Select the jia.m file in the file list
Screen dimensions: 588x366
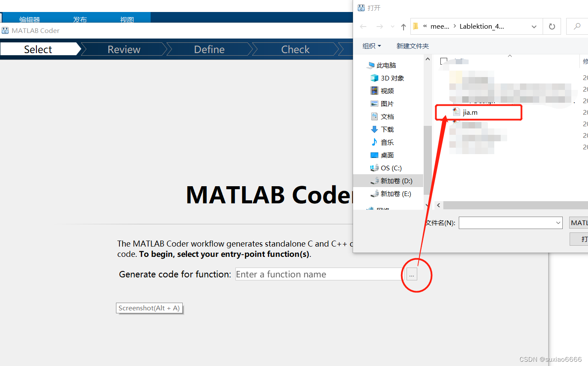[470, 112]
